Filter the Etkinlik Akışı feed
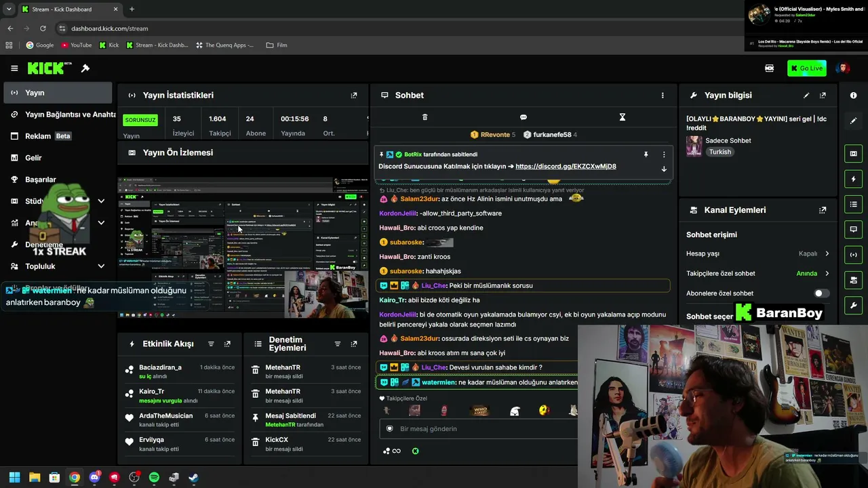Screen dimensions: 868x488 pos(211,344)
